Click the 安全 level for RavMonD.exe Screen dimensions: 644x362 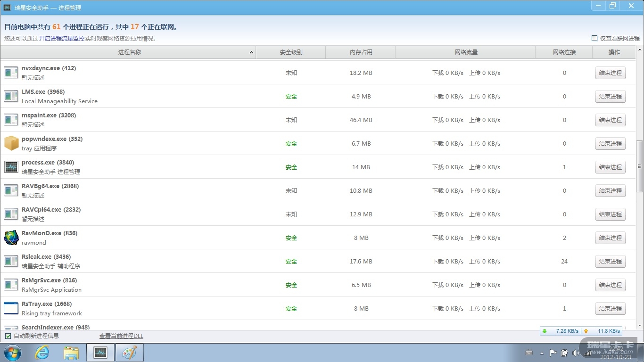[291, 238]
